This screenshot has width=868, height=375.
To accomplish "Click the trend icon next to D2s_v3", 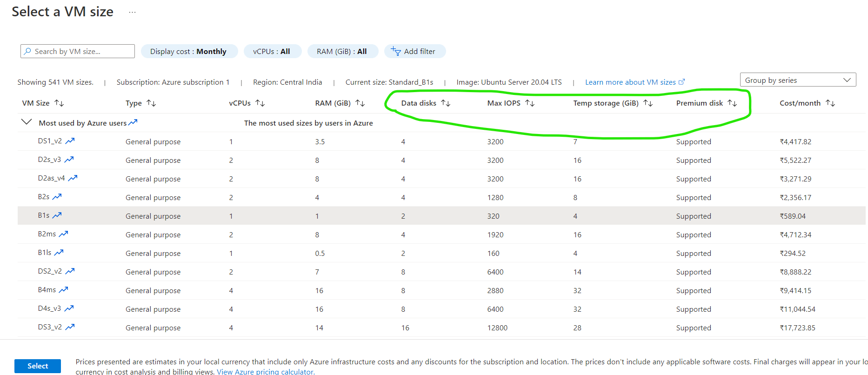I will (69, 160).
